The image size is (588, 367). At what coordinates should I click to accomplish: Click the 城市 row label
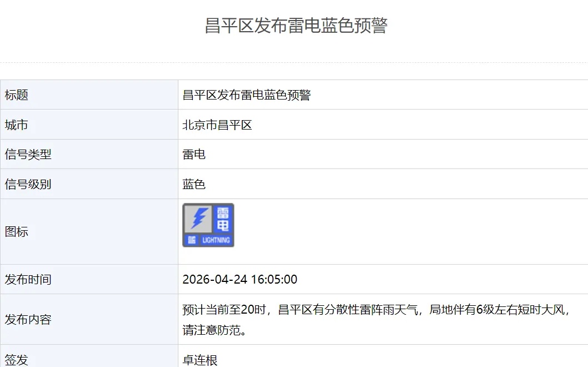click(x=15, y=124)
